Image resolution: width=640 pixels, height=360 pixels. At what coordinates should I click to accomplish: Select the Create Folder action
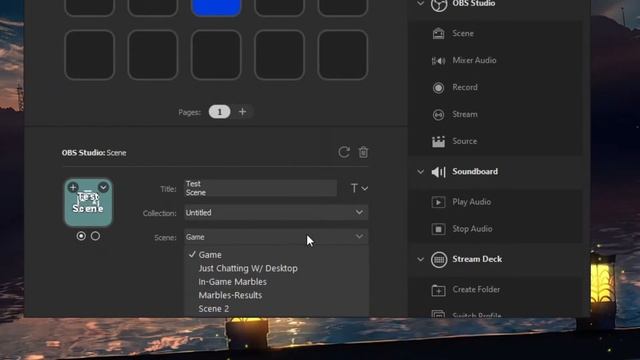tap(495, 290)
